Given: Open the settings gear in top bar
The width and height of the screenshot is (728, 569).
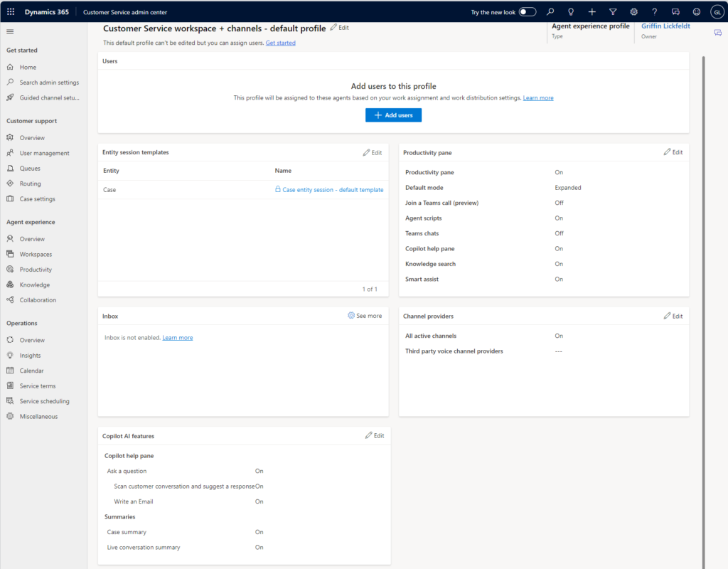Looking at the screenshot, I should 633,12.
